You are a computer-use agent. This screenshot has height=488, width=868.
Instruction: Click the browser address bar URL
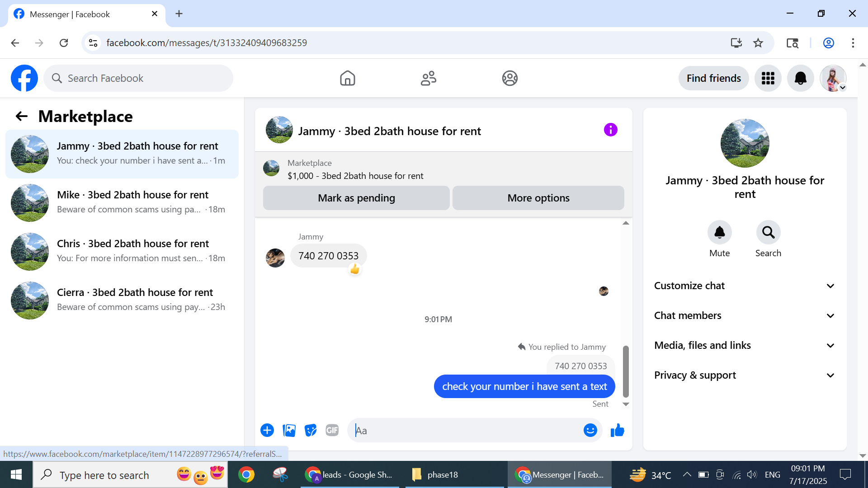tap(207, 43)
